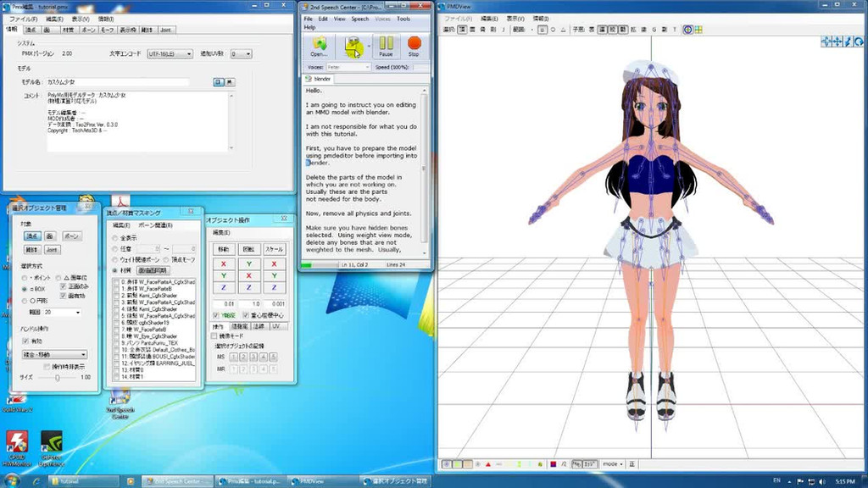Open GeForce Experience desktop icon

pyautogui.click(x=51, y=448)
